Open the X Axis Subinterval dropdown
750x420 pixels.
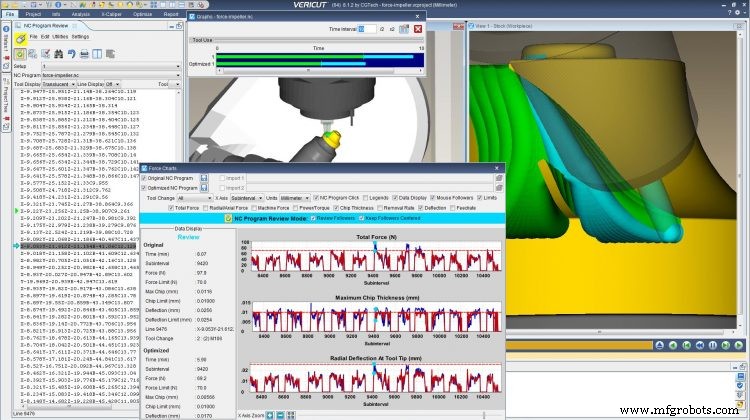pos(247,198)
